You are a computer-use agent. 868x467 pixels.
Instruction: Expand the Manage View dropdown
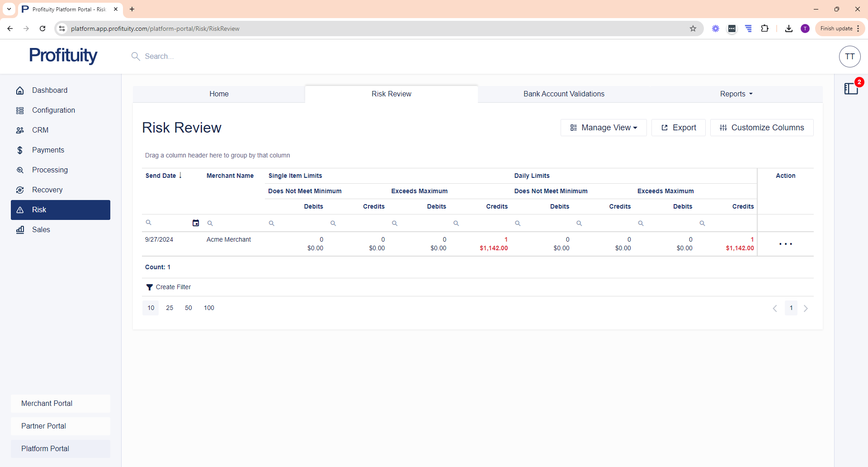[x=604, y=128]
